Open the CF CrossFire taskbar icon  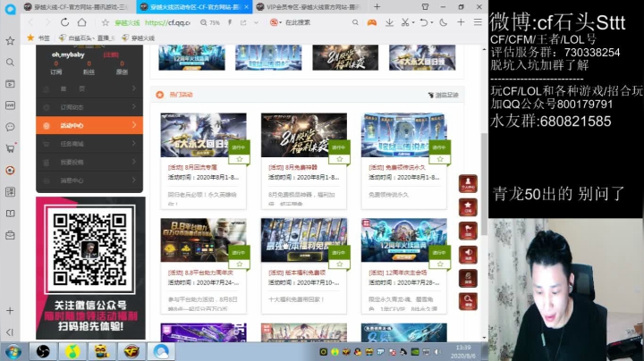(131, 351)
